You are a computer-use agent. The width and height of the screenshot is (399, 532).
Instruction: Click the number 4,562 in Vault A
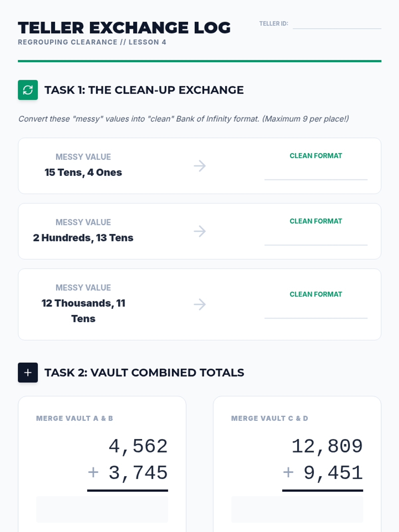[138, 446]
